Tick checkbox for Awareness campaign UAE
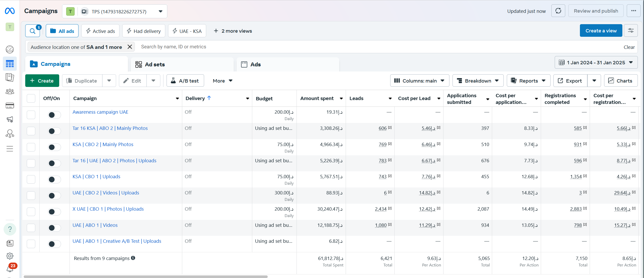The width and height of the screenshot is (644, 278). pos(31,115)
